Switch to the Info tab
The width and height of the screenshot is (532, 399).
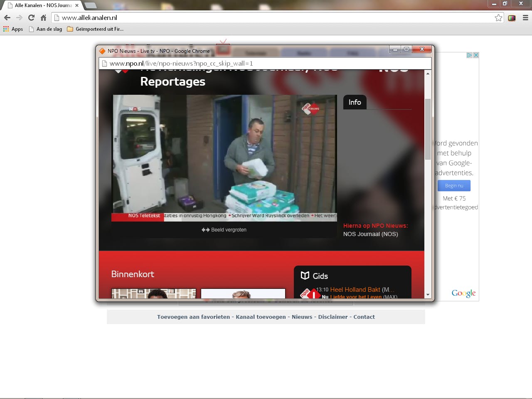tap(355, 102)
